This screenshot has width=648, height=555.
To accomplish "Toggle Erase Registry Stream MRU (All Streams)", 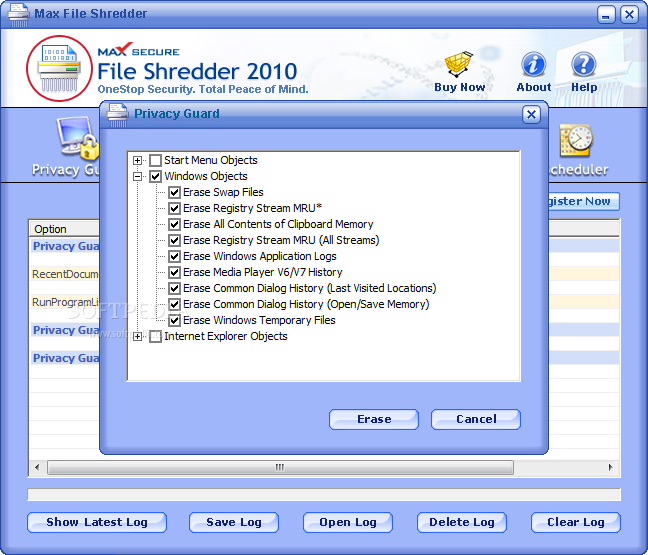I will (174, 241).
